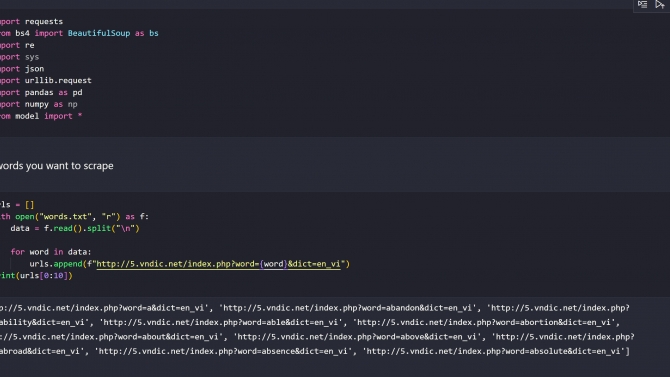Click the 'word=absolute' URL in the output

(493, 351)
